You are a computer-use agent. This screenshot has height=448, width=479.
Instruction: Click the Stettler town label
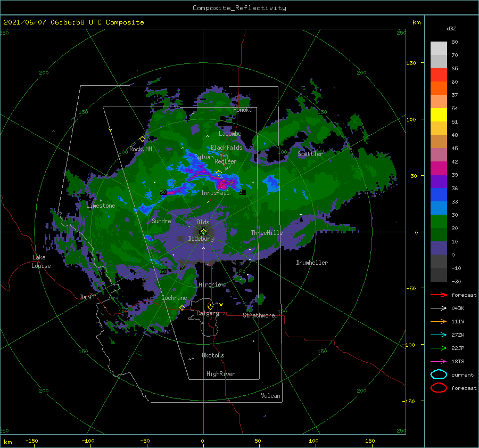pyautogui.click(x=310, y=154)
